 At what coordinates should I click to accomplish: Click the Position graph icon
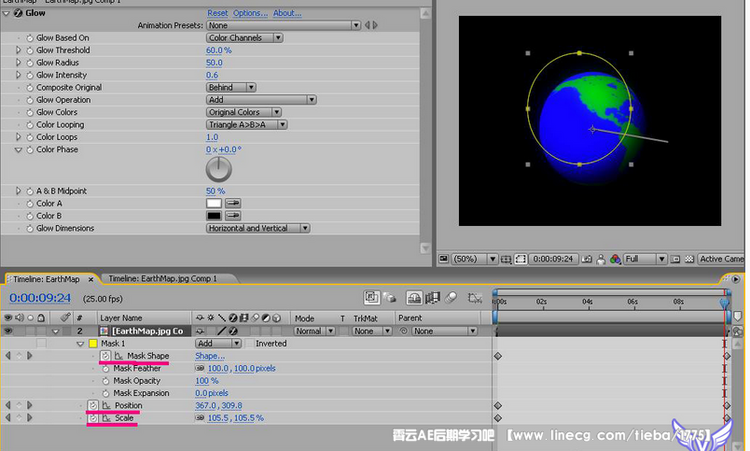pos(106,406)
